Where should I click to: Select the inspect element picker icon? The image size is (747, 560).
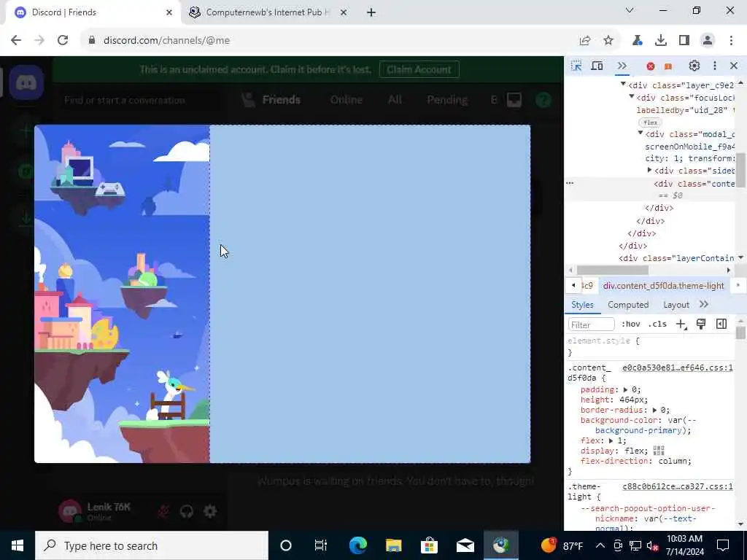click(576, 66)
